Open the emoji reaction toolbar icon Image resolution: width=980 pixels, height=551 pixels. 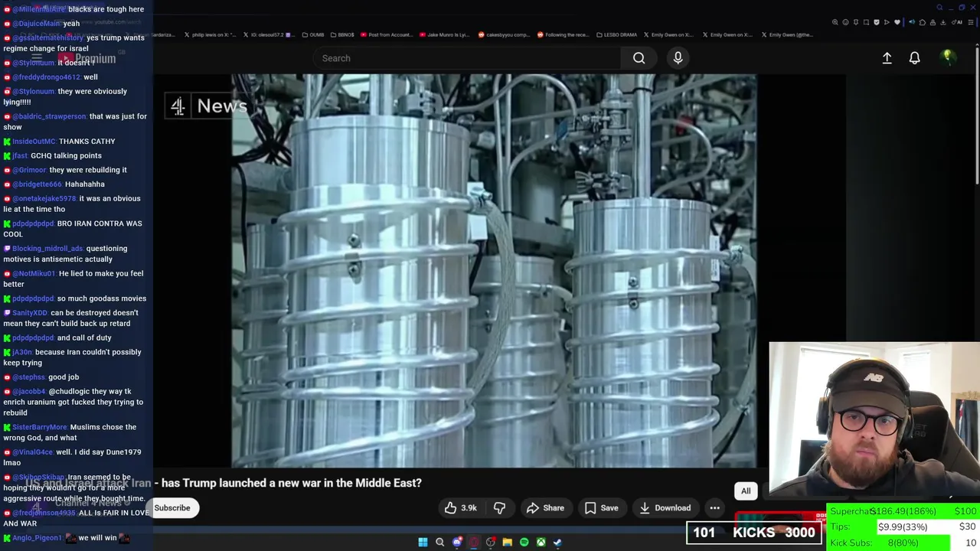[x=845, y=22]
